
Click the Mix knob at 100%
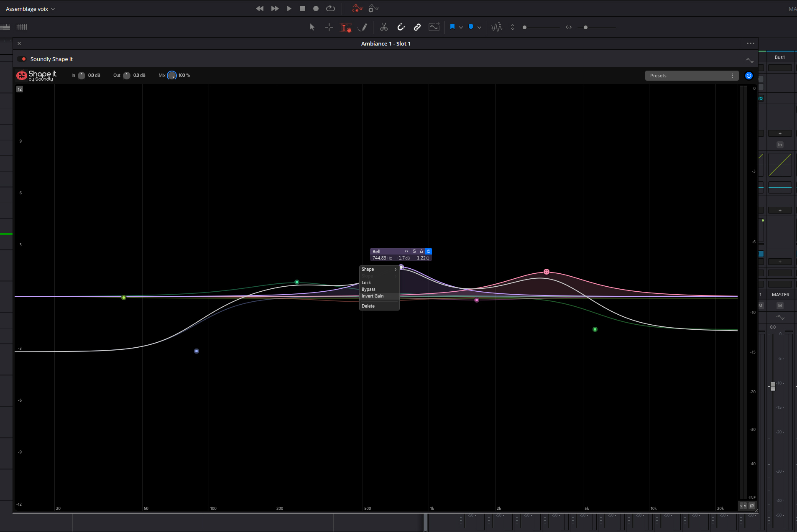tap(172, 76)
